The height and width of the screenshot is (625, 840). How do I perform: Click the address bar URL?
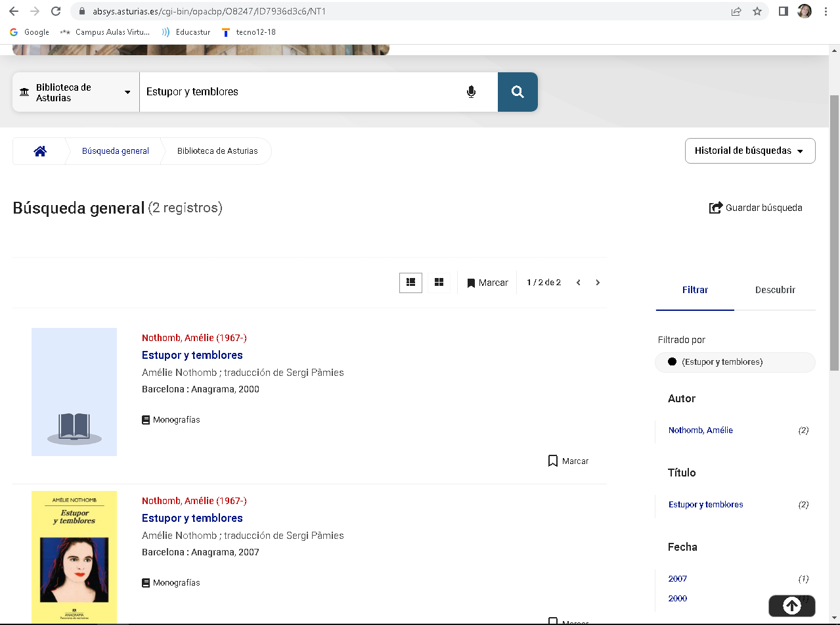pyautogui.click(x=210, y=11)
